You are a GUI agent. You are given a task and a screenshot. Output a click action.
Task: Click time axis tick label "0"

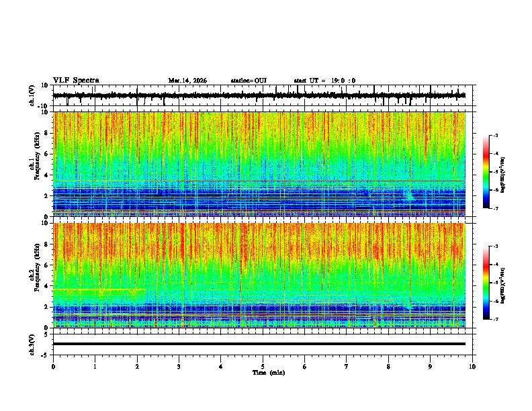point(53,367)
